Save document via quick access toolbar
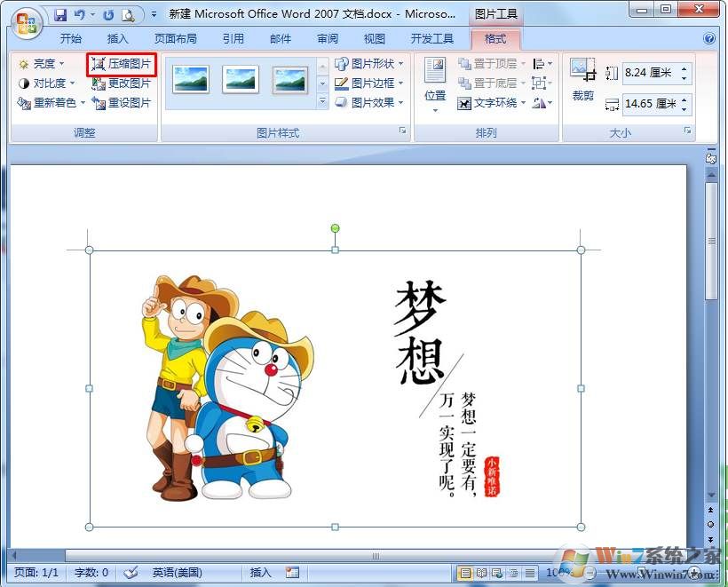Viewport: 728px width, 587px height. point(60,15)
